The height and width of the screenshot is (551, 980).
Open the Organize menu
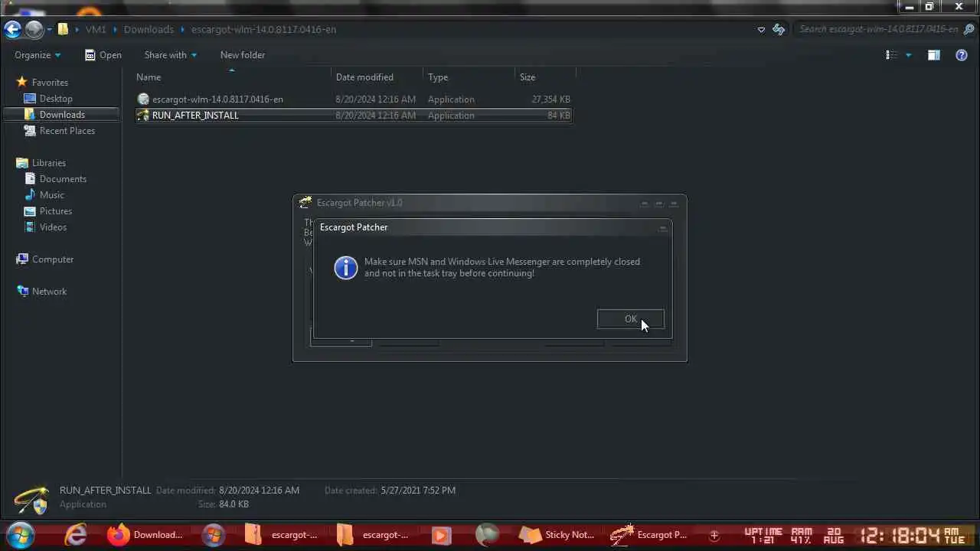click(38, 55)
